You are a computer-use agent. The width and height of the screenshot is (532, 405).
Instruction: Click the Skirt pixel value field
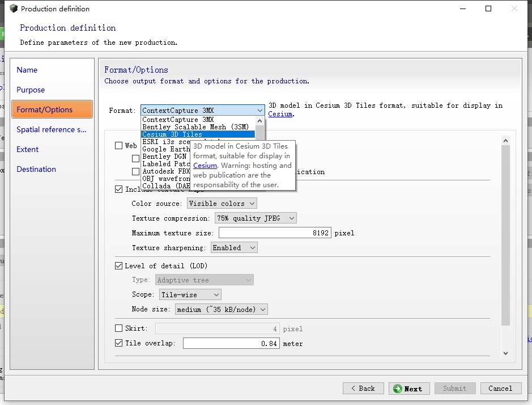218,328
